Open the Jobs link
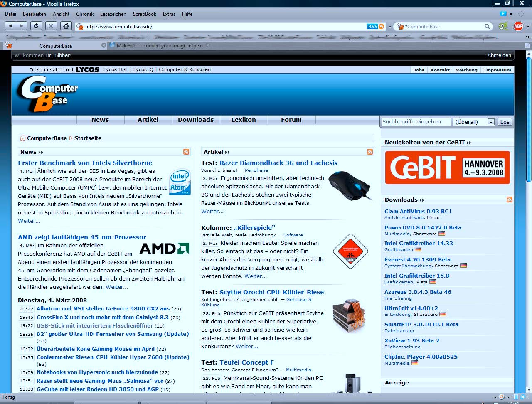 click(419, 70)
